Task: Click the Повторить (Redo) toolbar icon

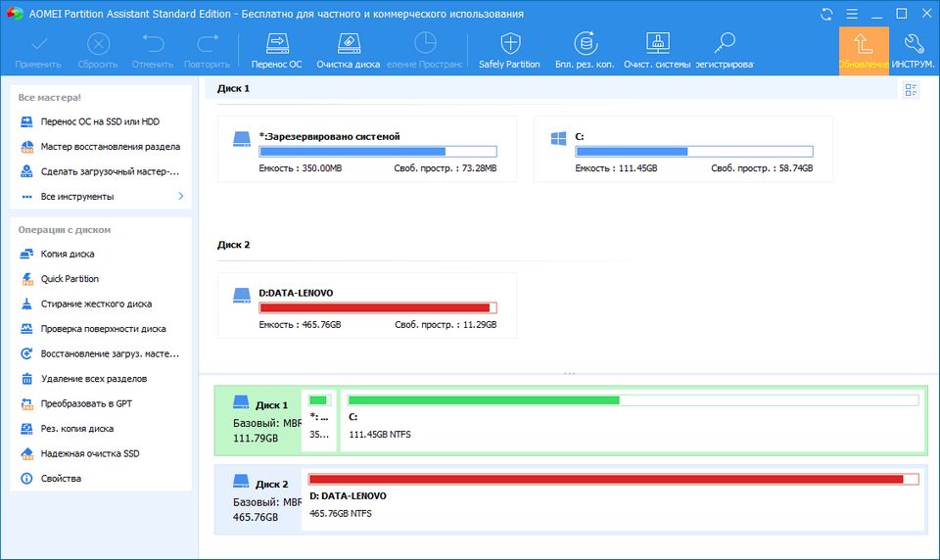Action: [x=207, y=50]
